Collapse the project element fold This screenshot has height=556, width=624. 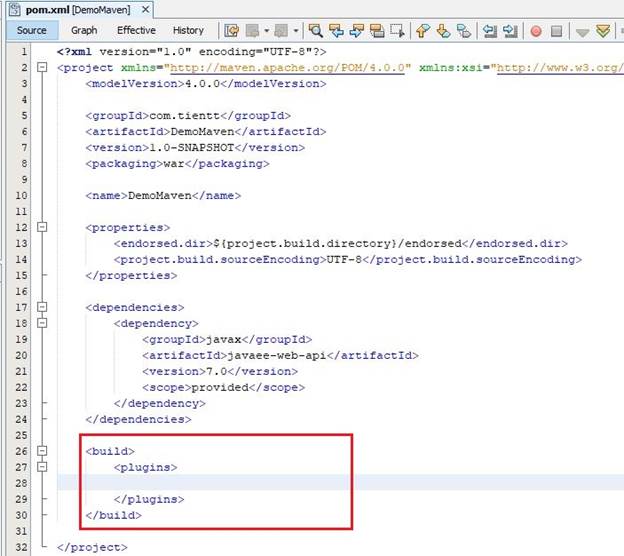click(x=42, y=67)
